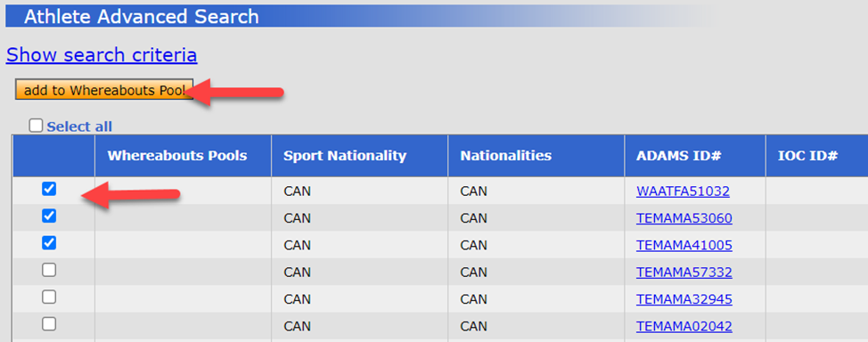
Task: Sort by Sport Nationality column header
Action: click(x=345, y=156)
